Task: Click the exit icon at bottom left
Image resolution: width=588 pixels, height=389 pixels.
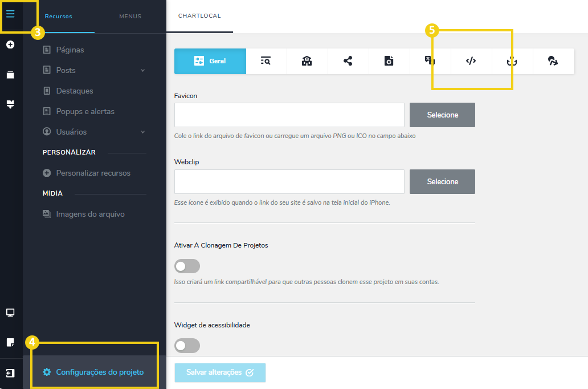Action: [10, 373]
